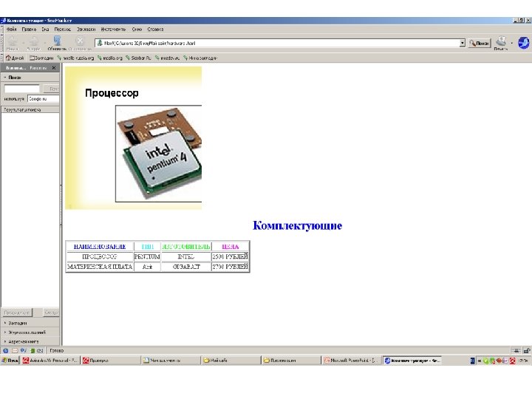The width and height of the screenshot is (532, 399).
Task: Open the Окно menu
Action: point(137,29)
